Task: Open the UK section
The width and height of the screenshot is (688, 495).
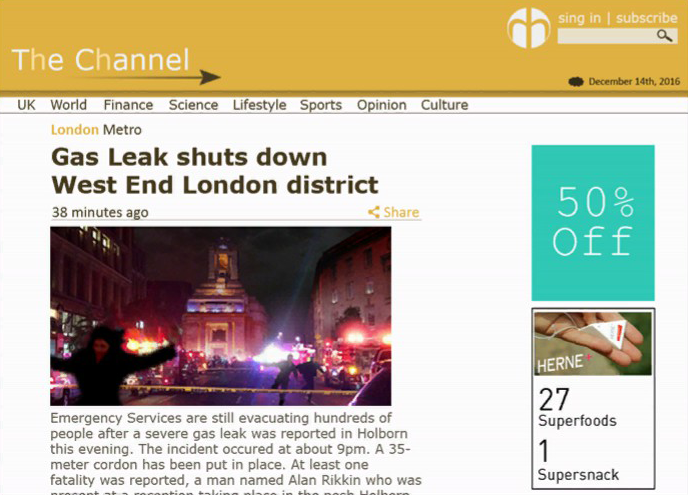Action: (x=26, y=105)
